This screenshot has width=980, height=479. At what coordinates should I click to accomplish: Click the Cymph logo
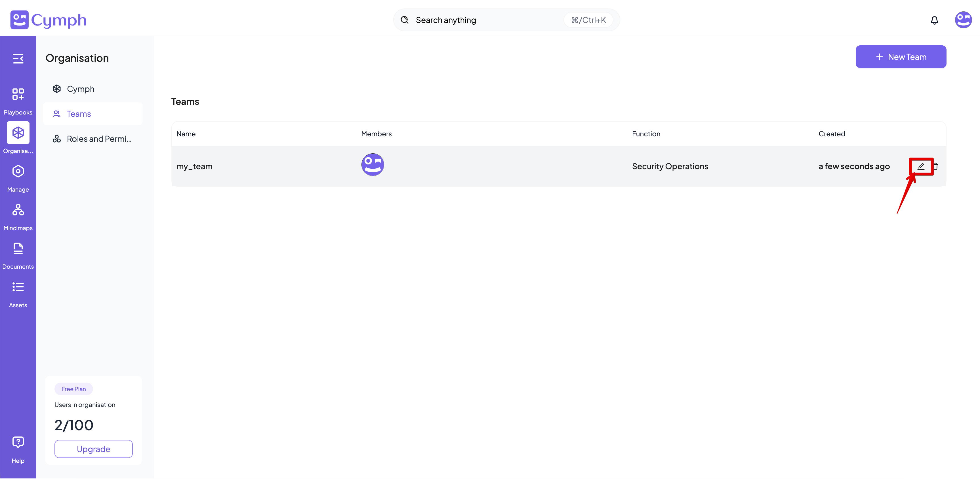(48, 20)
